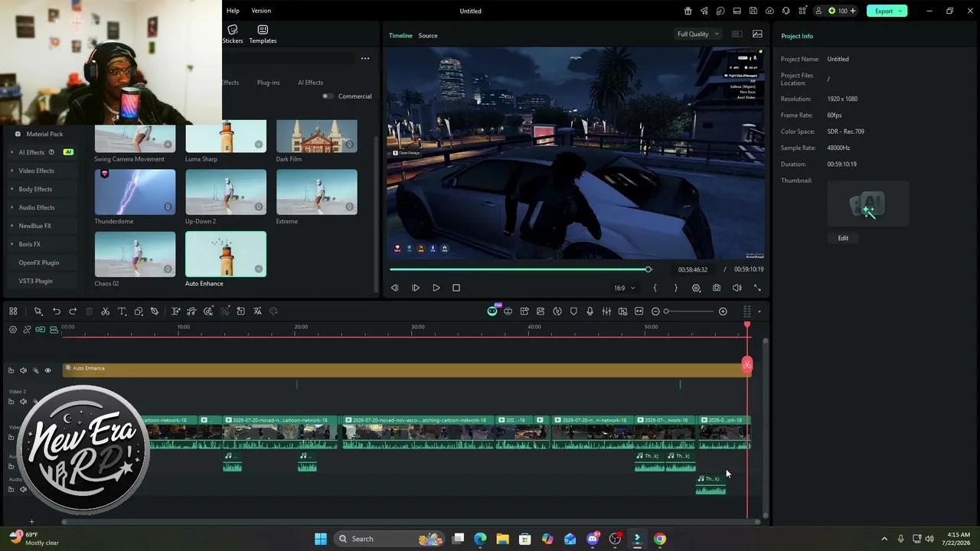Open the Stickers panel
The height and width of the screenshot is (551, 980).
(233, 34)
